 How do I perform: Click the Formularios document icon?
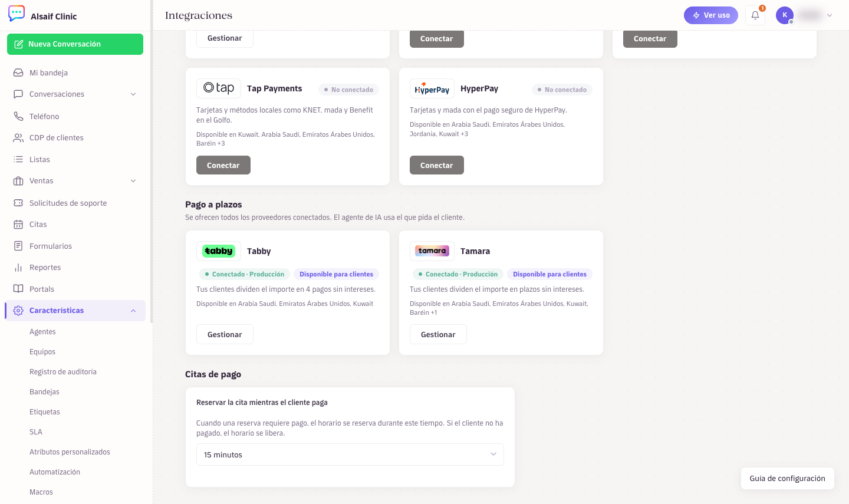click(x=18, y=246)
